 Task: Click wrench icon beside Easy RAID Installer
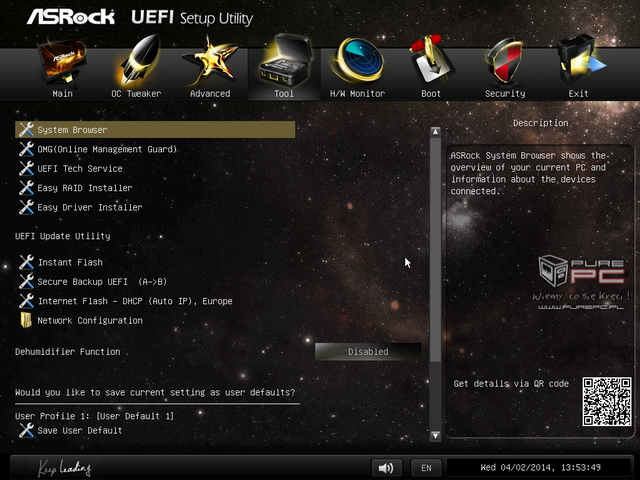[x=27, y=188]
